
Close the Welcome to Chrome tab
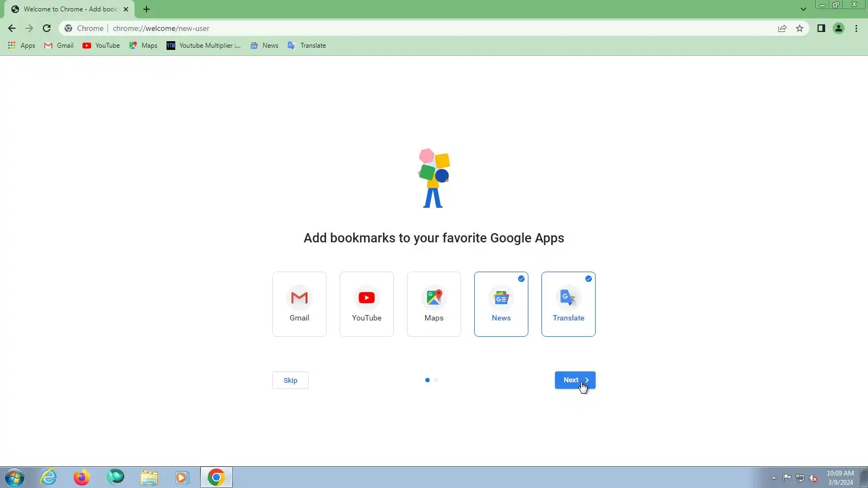coord(126,9)
